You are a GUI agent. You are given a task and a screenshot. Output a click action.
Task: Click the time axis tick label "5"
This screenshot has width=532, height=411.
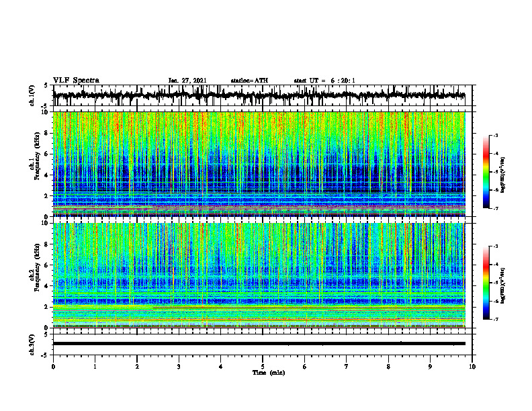point(263,367)
